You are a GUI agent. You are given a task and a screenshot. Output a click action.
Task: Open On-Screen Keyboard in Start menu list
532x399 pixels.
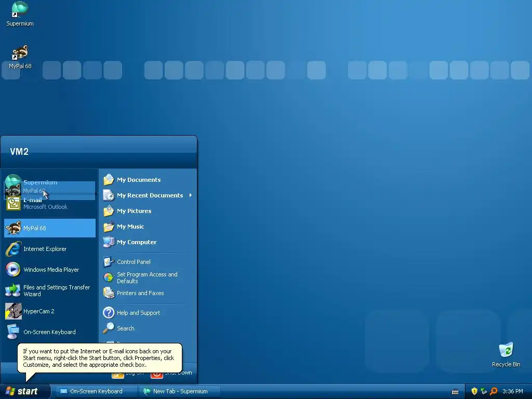[x=50, y=332]
